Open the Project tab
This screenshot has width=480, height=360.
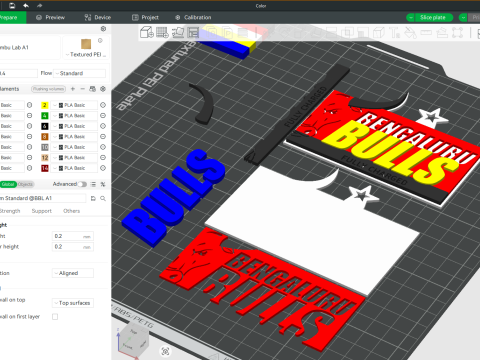pyautogui.click(x=145, y=17)
